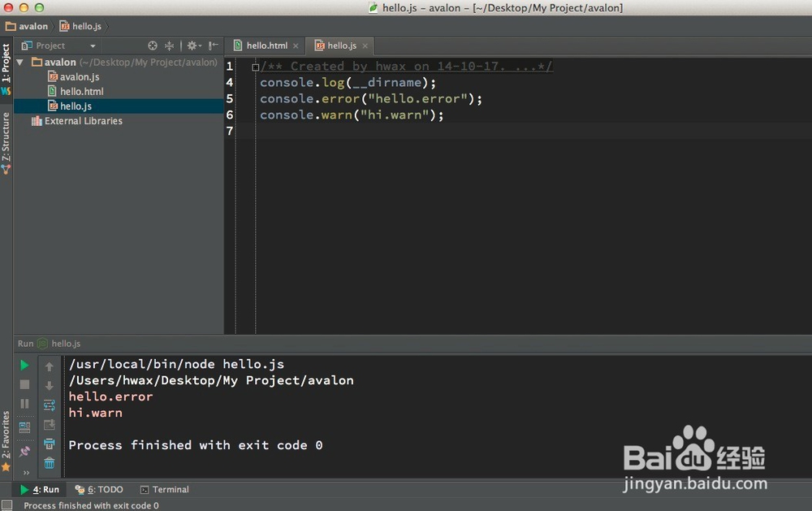This screenshot has height=511, width=812.
Task: Switch to the hello.html editor tab
Action: click(x=266, y=45)
